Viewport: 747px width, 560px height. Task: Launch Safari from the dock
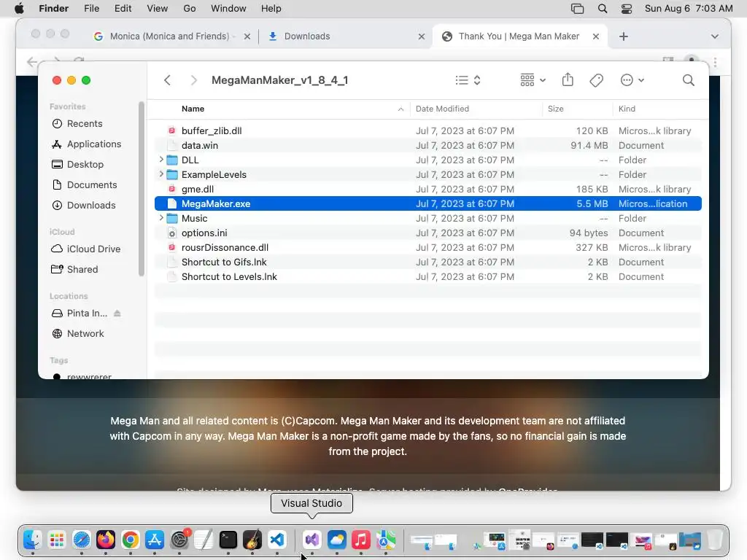82,540
